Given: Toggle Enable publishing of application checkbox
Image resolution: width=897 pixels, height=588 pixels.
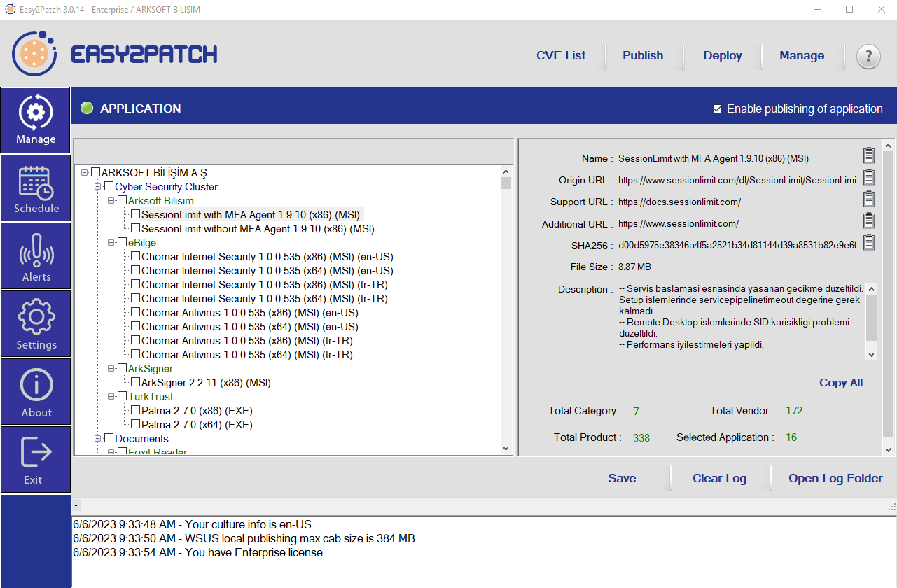Looking at the screenshot, I should point(717,109).
